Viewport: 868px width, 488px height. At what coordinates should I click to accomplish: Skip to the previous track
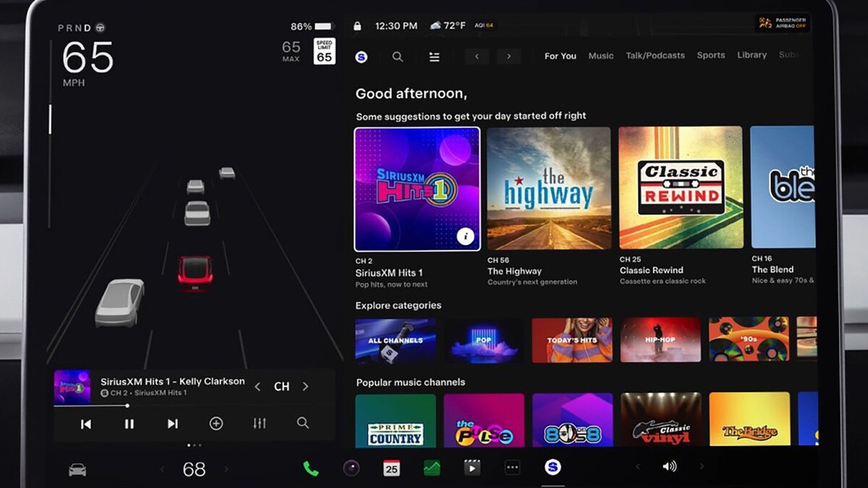click(86, 424)
